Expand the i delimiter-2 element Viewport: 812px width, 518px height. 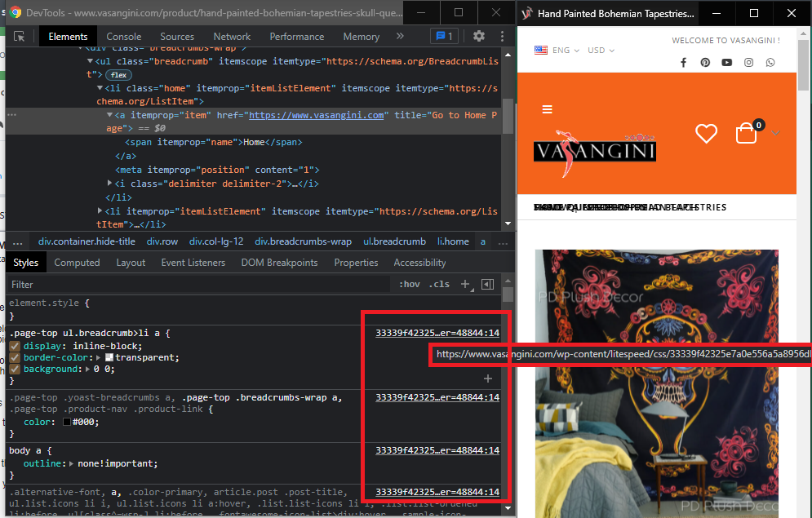pyautogui.click(x=110, y=184)
